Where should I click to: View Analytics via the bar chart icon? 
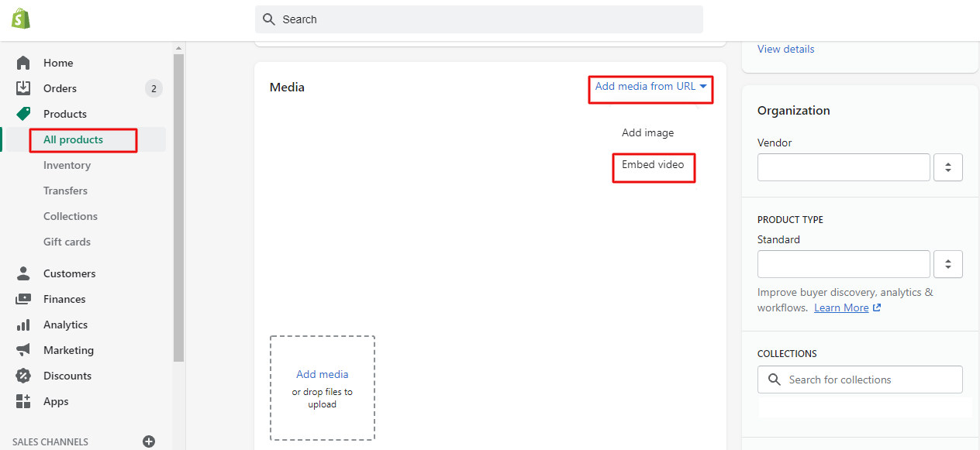pyautogui.click(x=23, y=324)
